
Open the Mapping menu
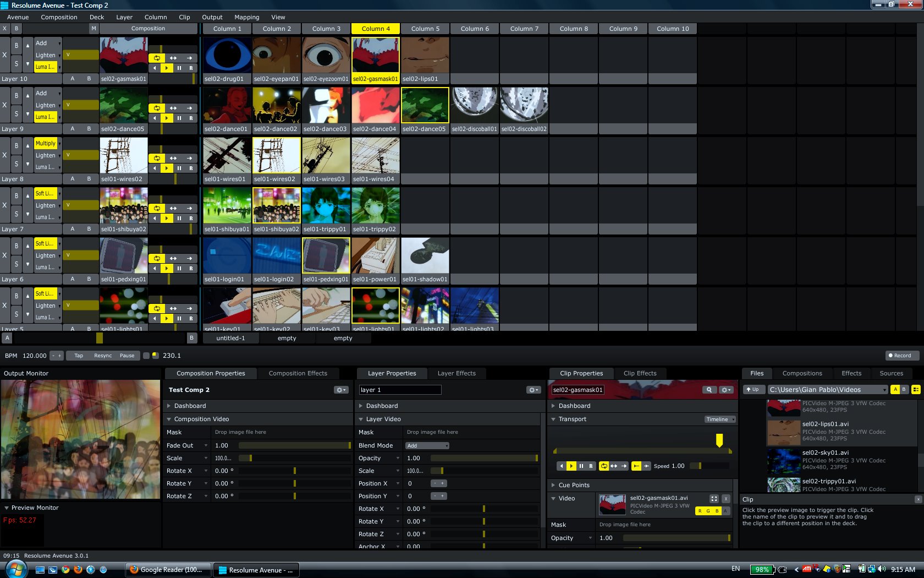point(246,17)
